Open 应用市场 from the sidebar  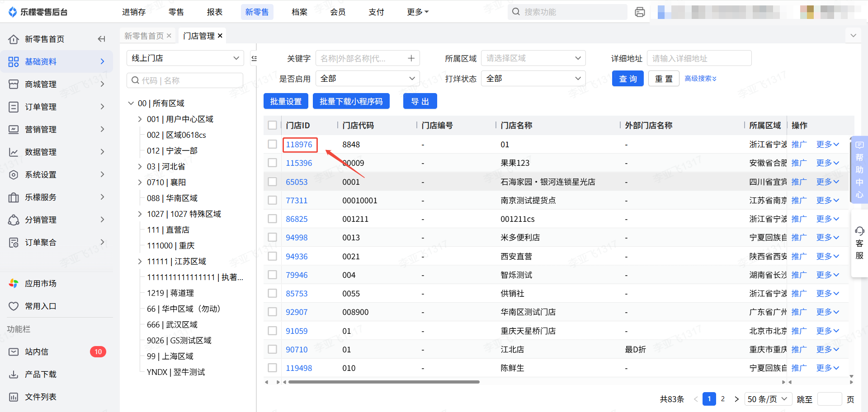click(x=40, y=284)
